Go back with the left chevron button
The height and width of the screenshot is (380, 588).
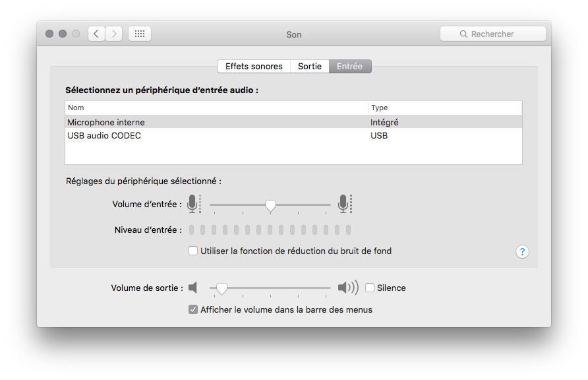coord(96,34)
